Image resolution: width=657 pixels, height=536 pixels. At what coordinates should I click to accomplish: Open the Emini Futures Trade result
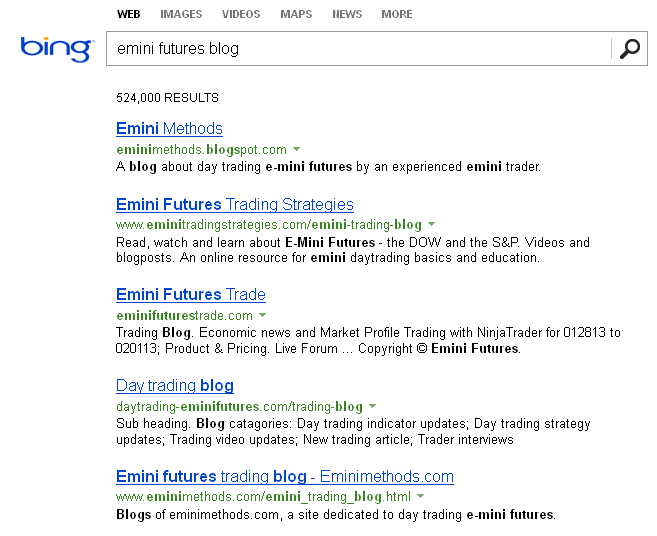(191, 294)
